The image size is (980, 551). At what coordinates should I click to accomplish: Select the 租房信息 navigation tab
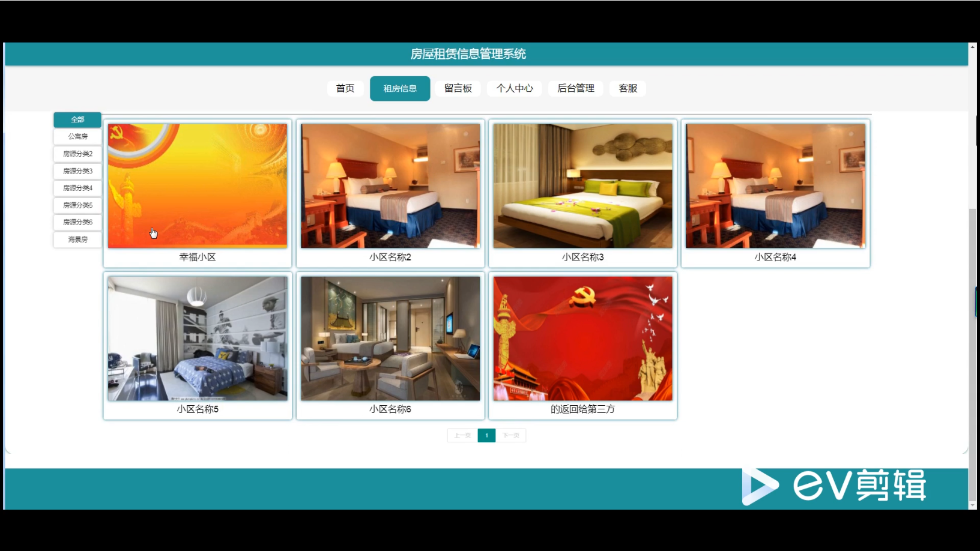pos(400,88)
